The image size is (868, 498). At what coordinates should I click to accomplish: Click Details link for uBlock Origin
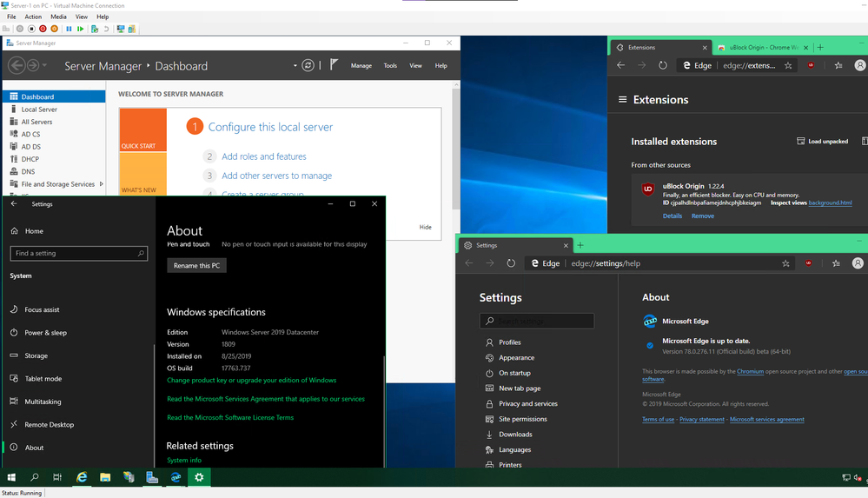(672, 216)
